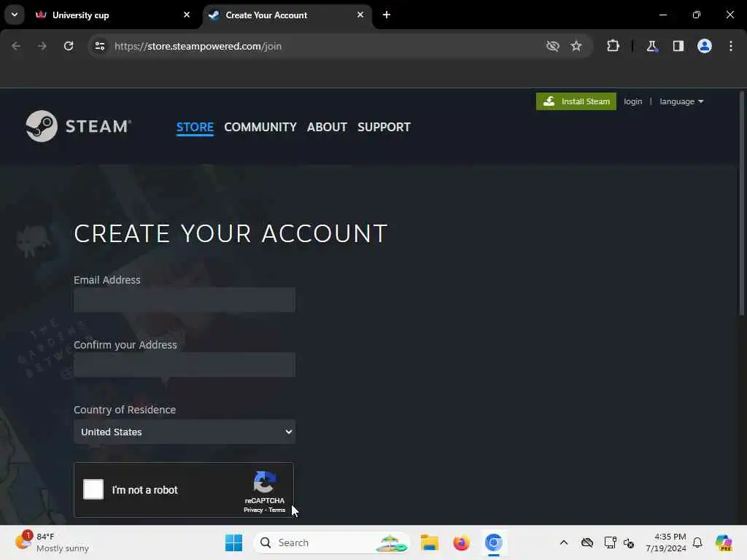Click the taskbar Search box
747x560 pixels.
(332, 542)
